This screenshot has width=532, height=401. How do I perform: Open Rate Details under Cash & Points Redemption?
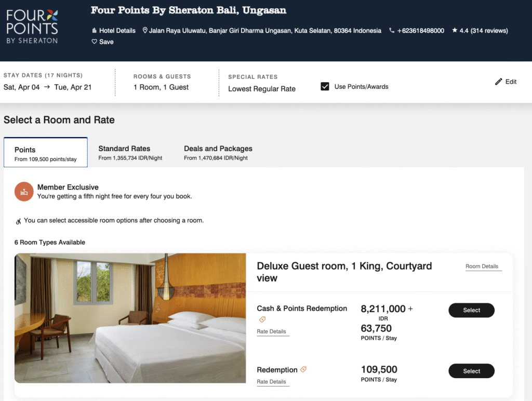[272, 330]
